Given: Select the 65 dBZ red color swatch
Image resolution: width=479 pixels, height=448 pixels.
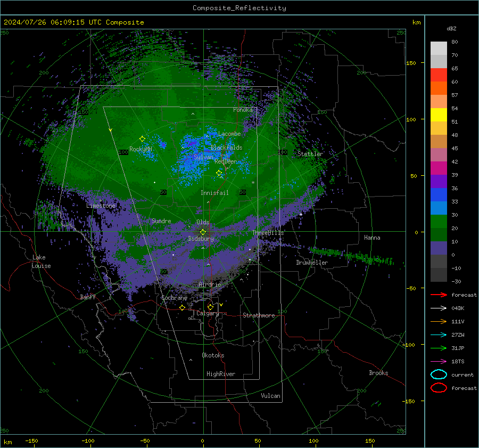Looking at the screenshot, I should pyautogui.click(x=439, y=75).
